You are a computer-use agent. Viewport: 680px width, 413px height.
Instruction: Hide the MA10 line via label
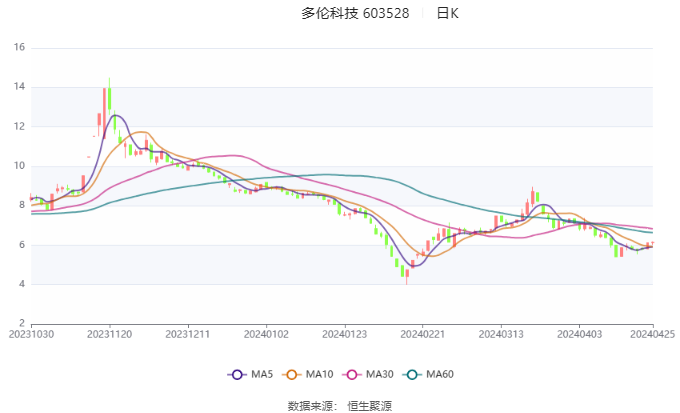tap(319, 374)
